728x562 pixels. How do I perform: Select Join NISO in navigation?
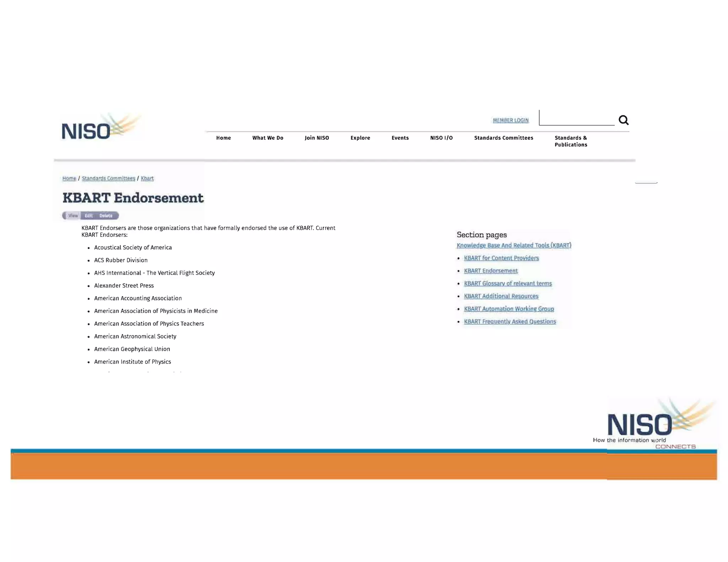coord(317,138)
